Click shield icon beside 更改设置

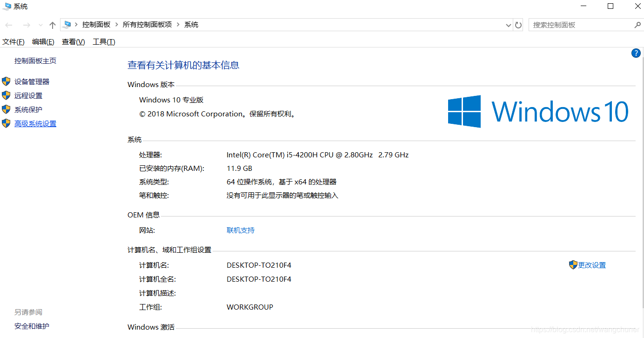coord(573,265)
